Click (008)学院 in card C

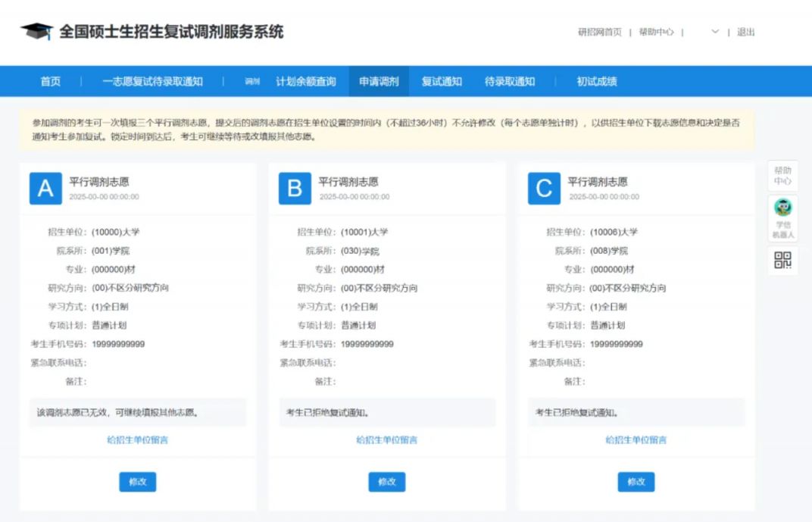(x=609, y=251)
